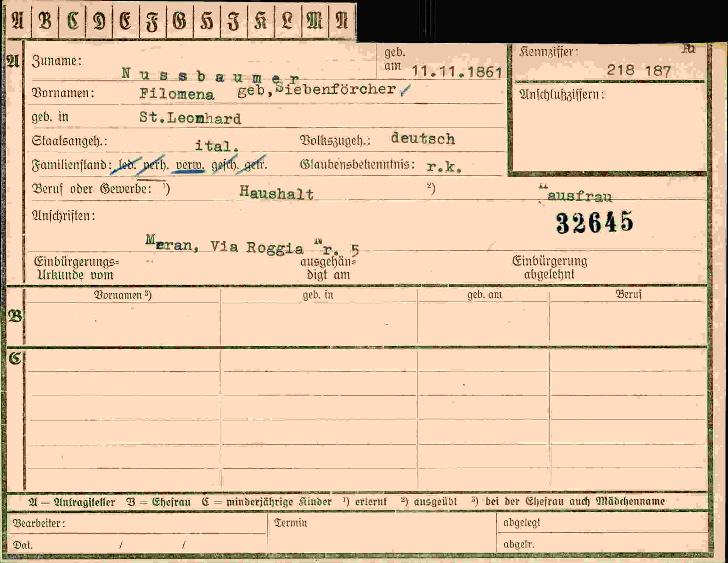Select the Fraktur letter N index tab
Viewport: 728px width, 563px height.
(342, 21)
